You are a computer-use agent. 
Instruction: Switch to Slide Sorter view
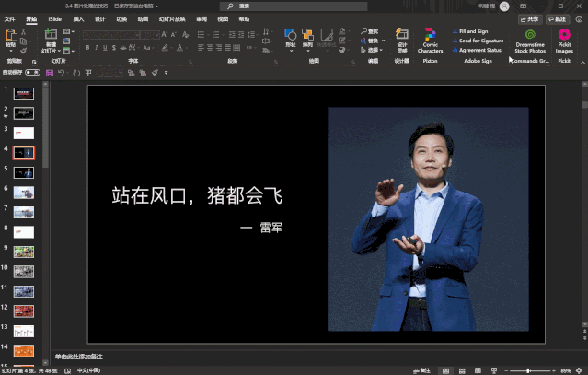click(x=462, y=371)
